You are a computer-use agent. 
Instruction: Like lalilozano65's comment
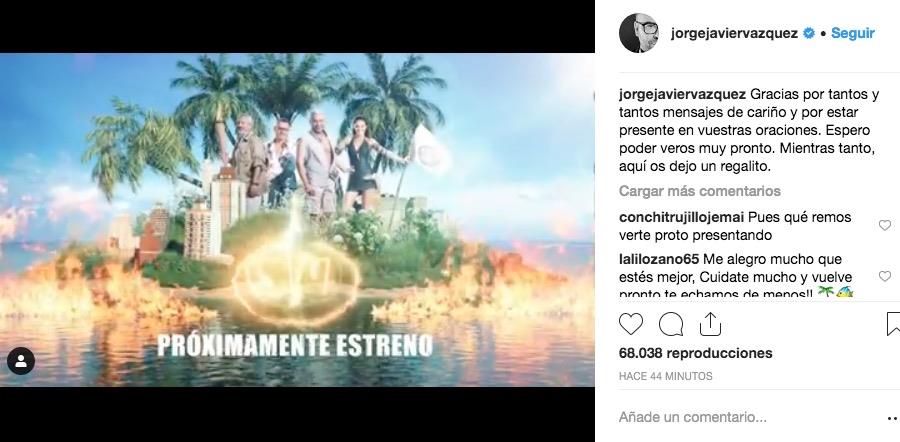coord(885,277)
